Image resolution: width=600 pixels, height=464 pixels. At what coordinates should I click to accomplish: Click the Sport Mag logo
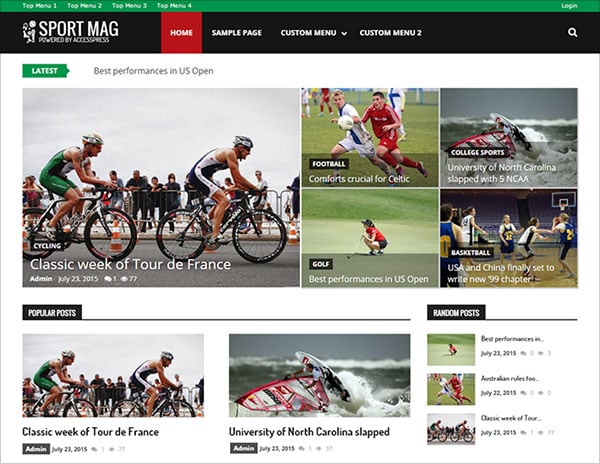[x=70, y=31]
